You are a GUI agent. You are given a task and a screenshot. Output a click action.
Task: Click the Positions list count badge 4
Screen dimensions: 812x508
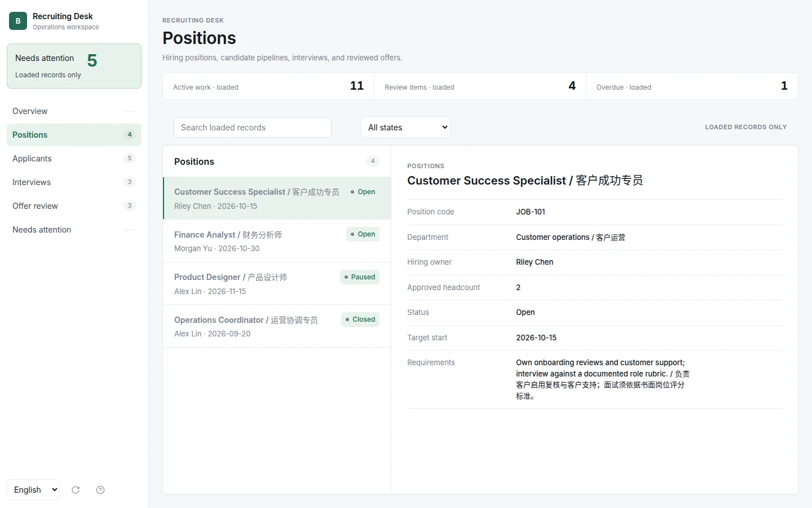click(373, 161)
